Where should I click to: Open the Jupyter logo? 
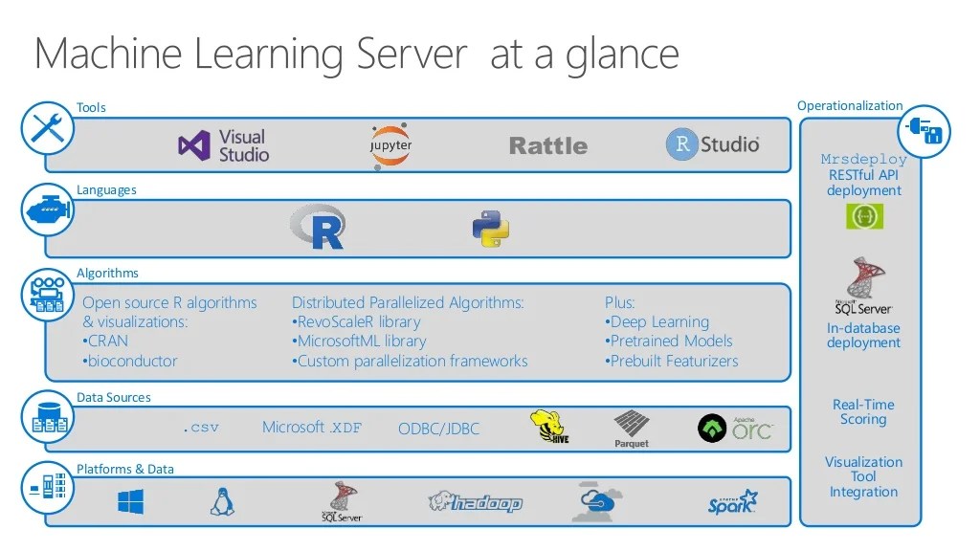click(390, 144)
